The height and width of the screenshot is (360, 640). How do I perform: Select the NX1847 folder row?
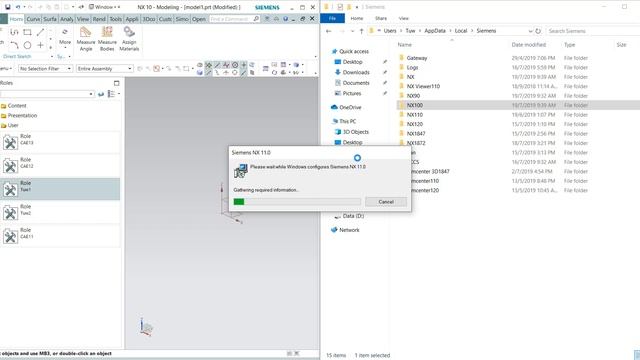[x=518, y=133]
